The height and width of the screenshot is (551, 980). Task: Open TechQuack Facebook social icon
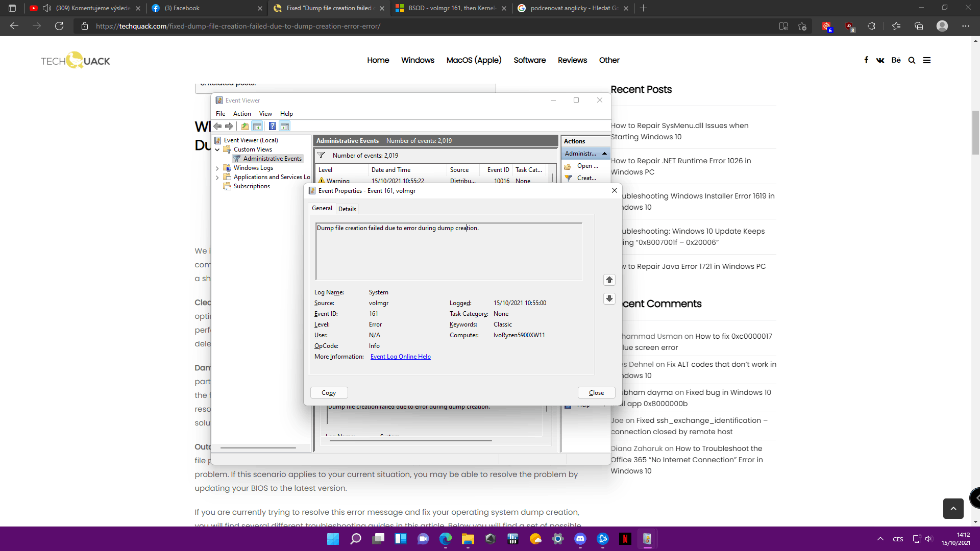point(866,60)
